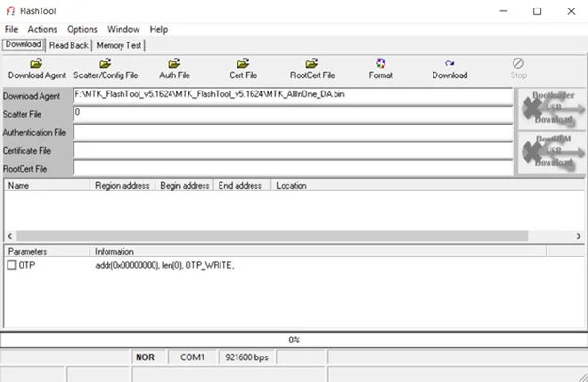The width and height of the screenshot is (588, 382).
Task: Click the Name column header
Action: coord(47,186)
